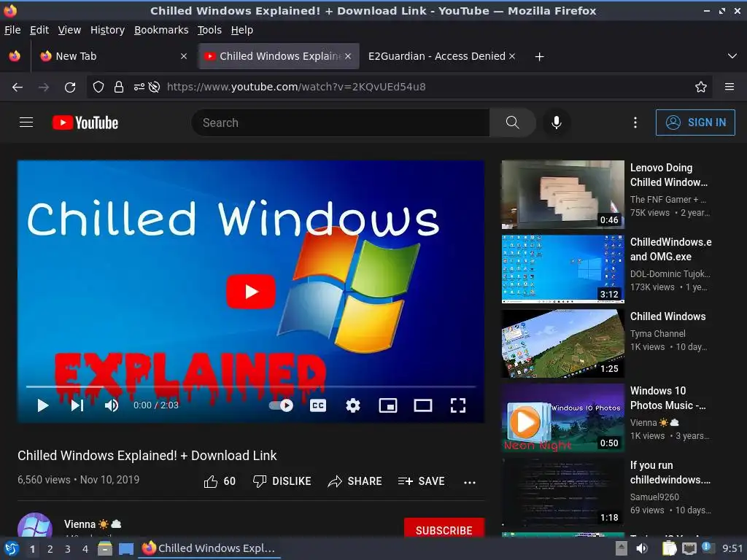This screenshot has width=747, height=560.
Task: Open the View menu
Action: pyautogui.click(x=69, y=30)
